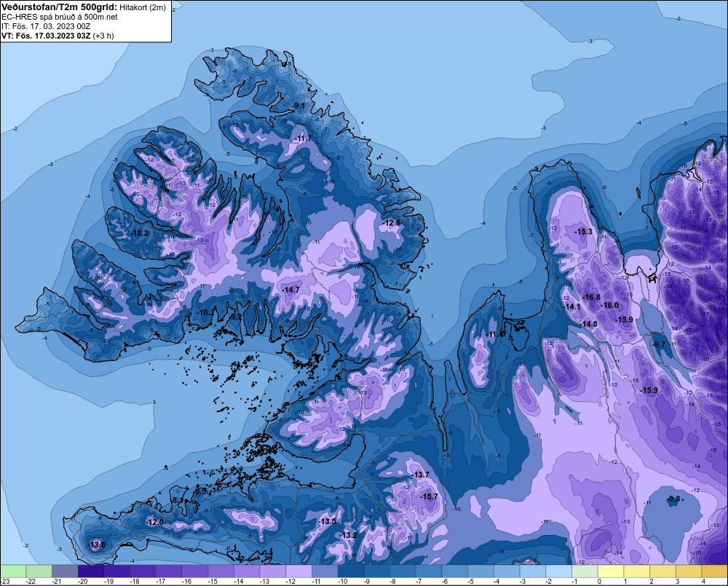Image resolution: width=728 pixels, height=586 pixels.
Task: Click the -9.1 temperature value on the map
Action: point(298,106)
